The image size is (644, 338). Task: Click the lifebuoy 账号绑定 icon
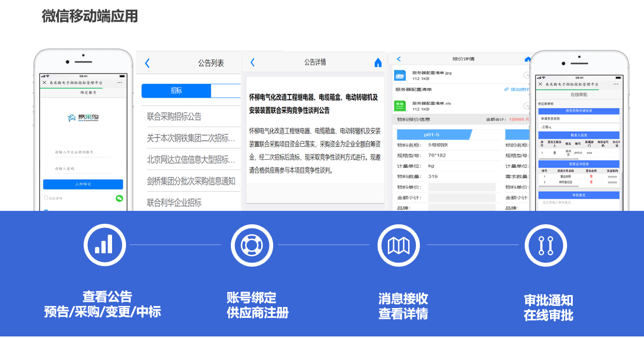[252, 245]
